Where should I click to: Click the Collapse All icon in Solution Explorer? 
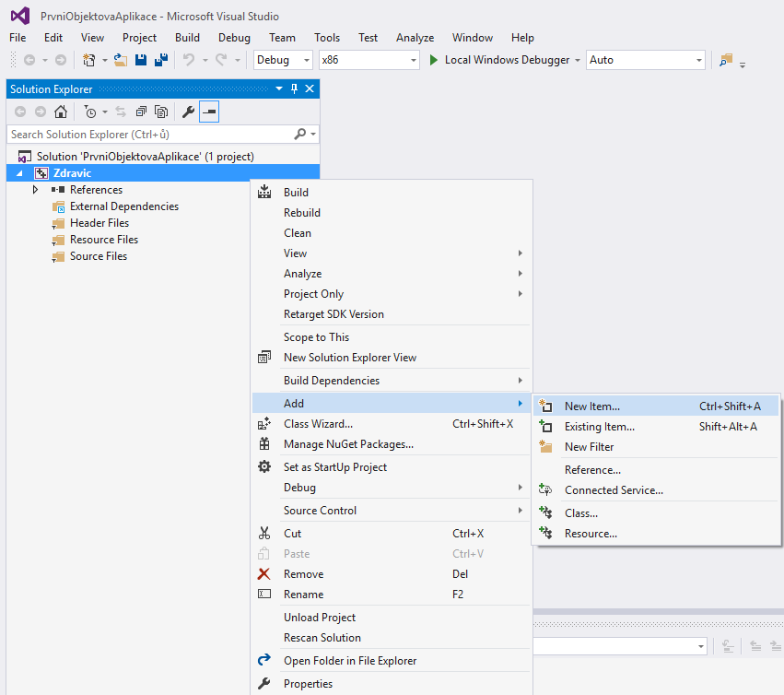tap(142, 112)
